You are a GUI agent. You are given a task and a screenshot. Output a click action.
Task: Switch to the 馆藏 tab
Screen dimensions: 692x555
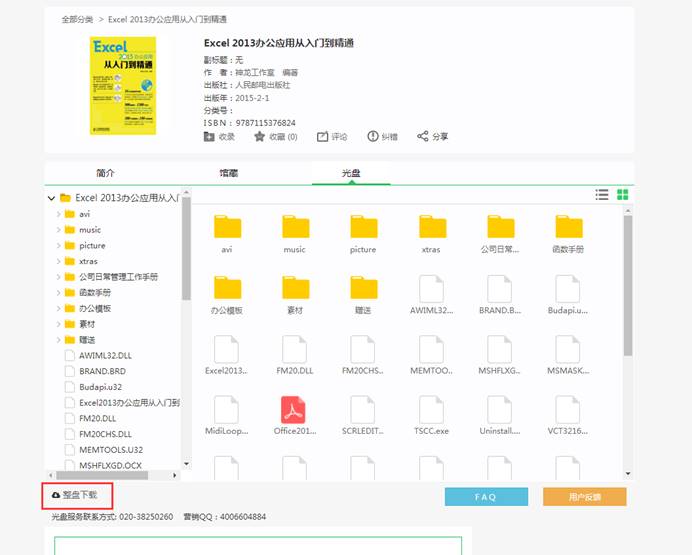(x=229, y=173)
